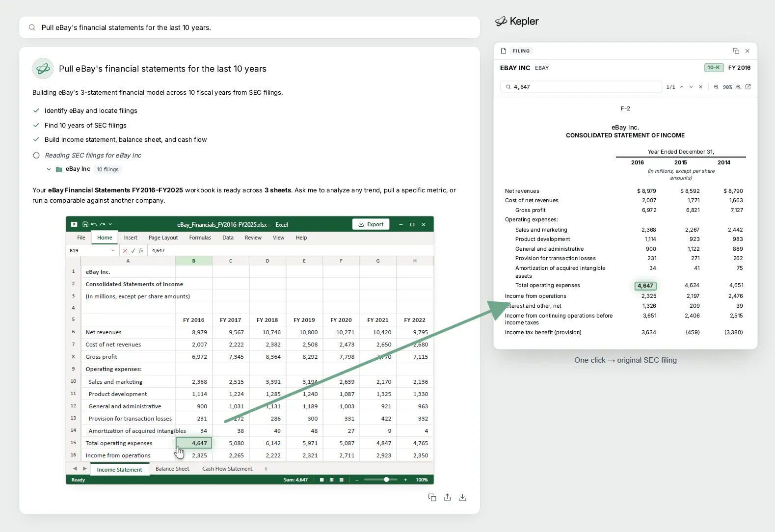Click the Net revenues 2016 value $ 8,979 in filing

click(646, 191)
